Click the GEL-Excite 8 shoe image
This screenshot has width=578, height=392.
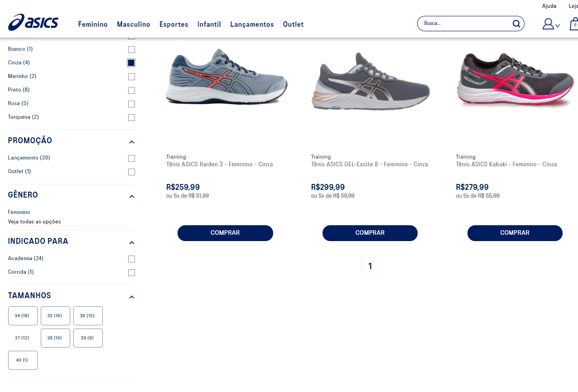tap(371, 81)
